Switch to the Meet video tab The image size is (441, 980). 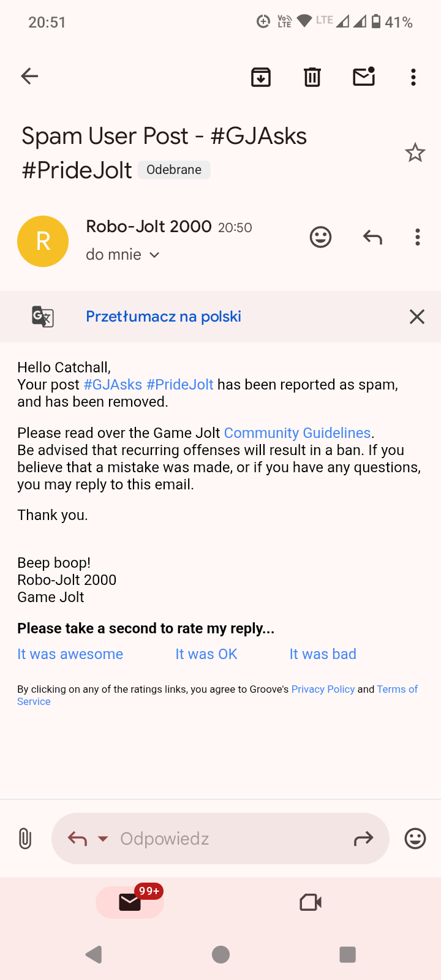pos(311,902)
